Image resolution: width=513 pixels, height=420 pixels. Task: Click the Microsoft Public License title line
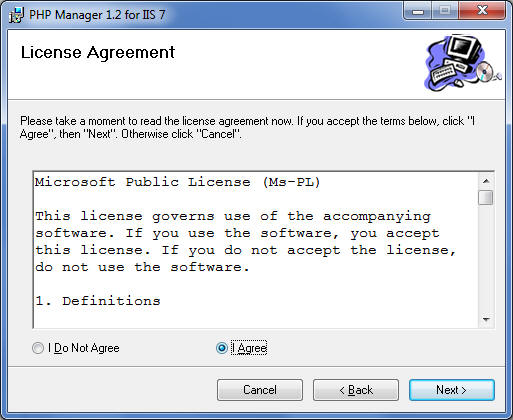(177, 182)
